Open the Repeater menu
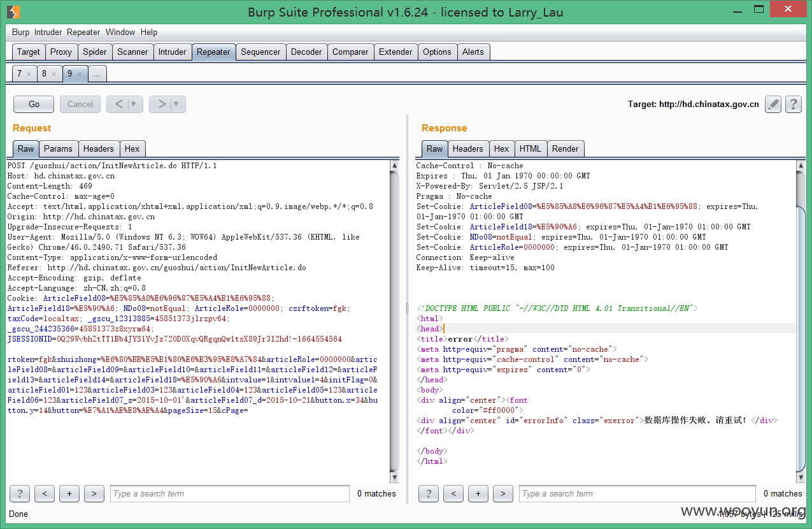812x529 pixels. (x=83, y=32)
